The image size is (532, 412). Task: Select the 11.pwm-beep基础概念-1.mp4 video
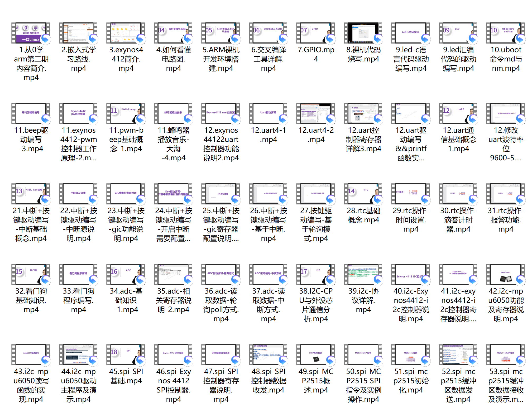(x=126, y=113)
